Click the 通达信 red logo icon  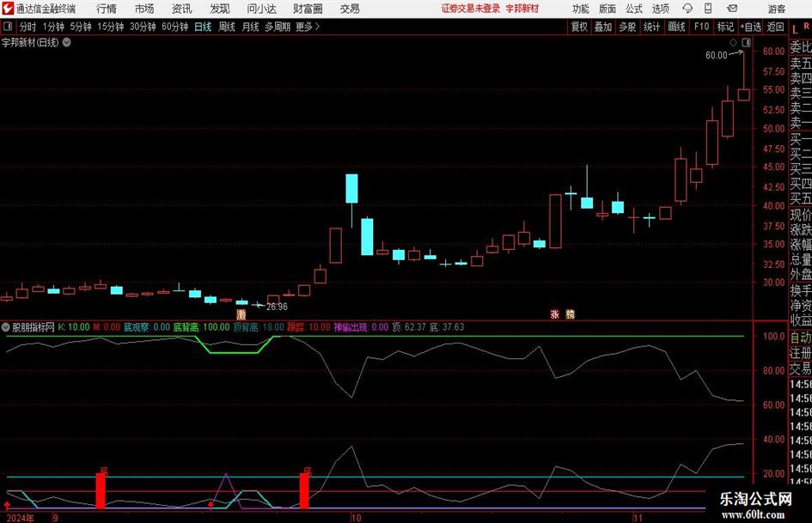pos(7,9)
